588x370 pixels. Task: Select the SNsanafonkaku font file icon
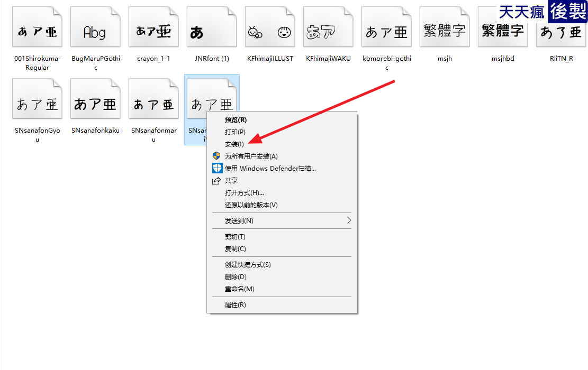pyautogui.click(x=95, y=98)
